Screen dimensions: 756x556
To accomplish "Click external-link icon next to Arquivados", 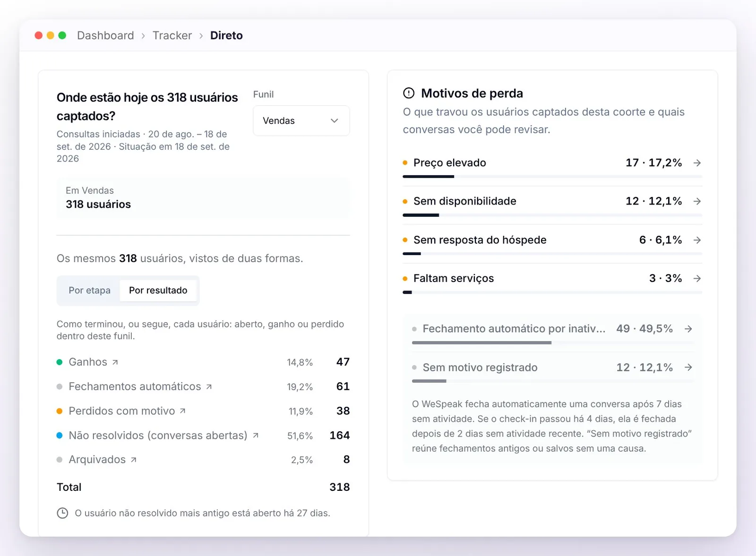I will (x=134, y=460).
